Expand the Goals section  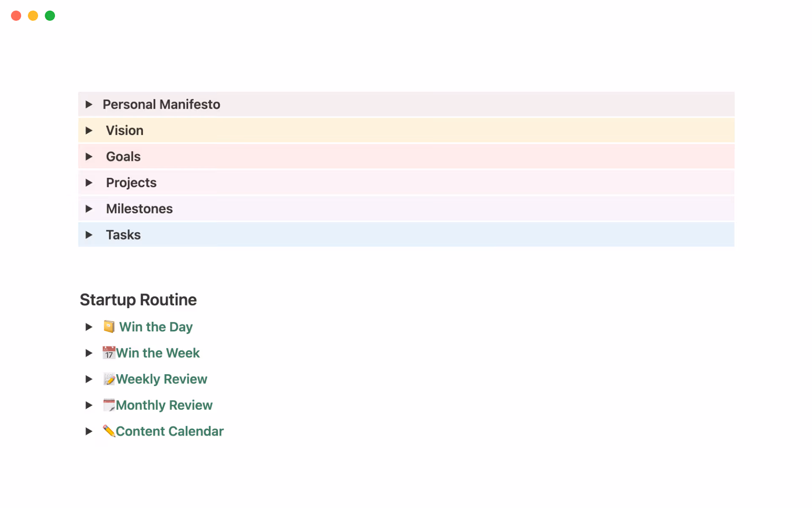(89, 156)
